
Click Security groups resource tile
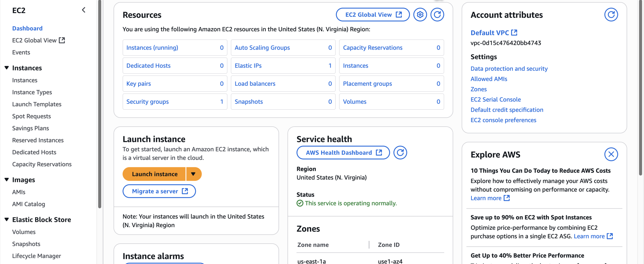pos(175,102)
